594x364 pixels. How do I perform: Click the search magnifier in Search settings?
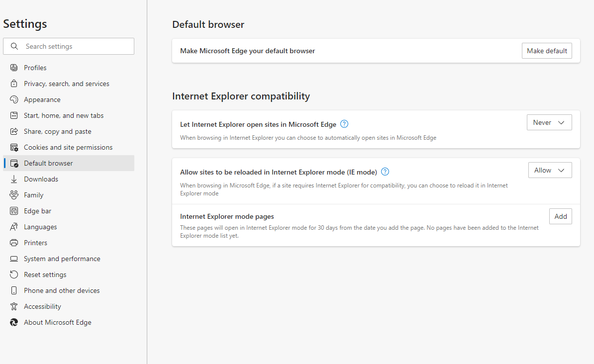tap(14, 46)
